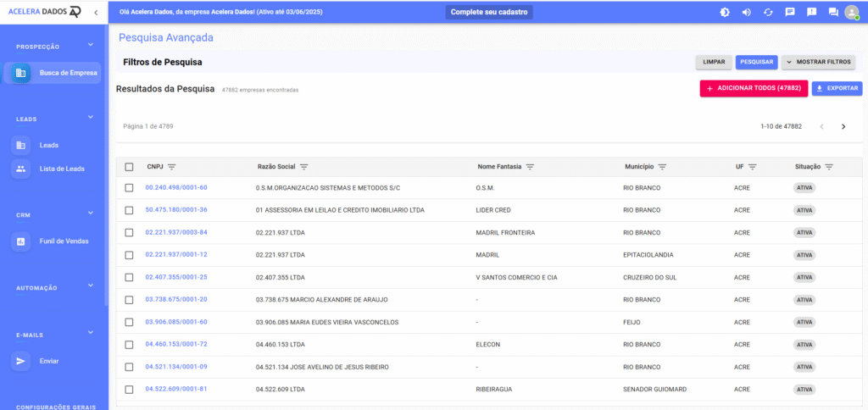
Task: Collapse the Prospecção sidebar section
Action: 91,45
